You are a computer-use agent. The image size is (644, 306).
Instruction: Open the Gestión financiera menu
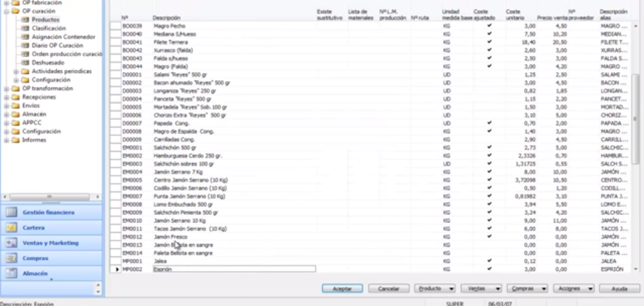[x=51, y=212]
